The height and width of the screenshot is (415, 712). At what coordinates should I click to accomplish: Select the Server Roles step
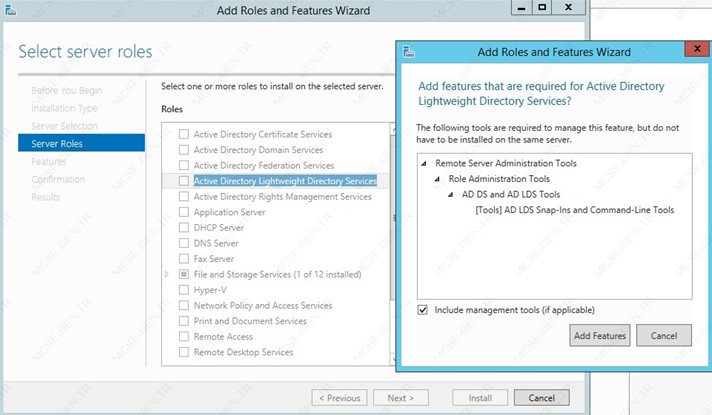pyautogui.click(x=81, y=143)
